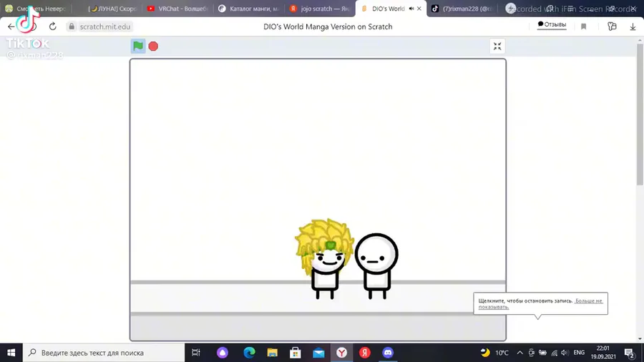Viewport: 644px width, 362px height.
Task: Stop the project with red stop button
Action: (153, 47)
